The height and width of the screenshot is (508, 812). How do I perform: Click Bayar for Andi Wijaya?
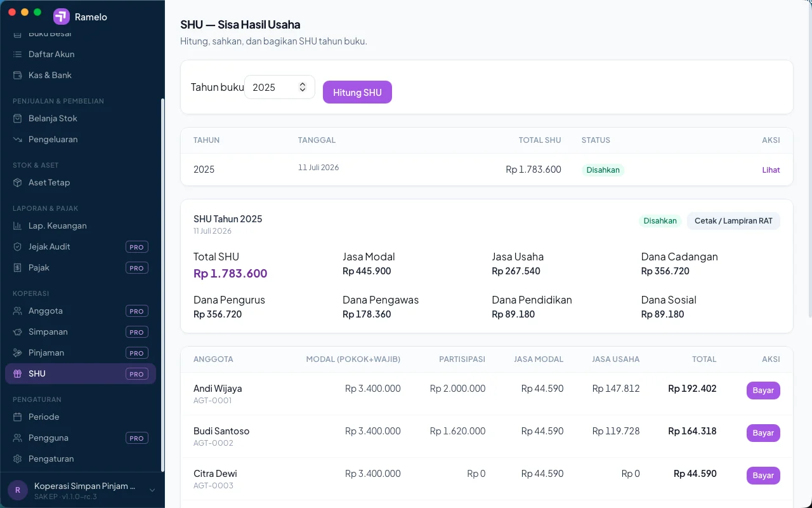click(x=763, y=391)
